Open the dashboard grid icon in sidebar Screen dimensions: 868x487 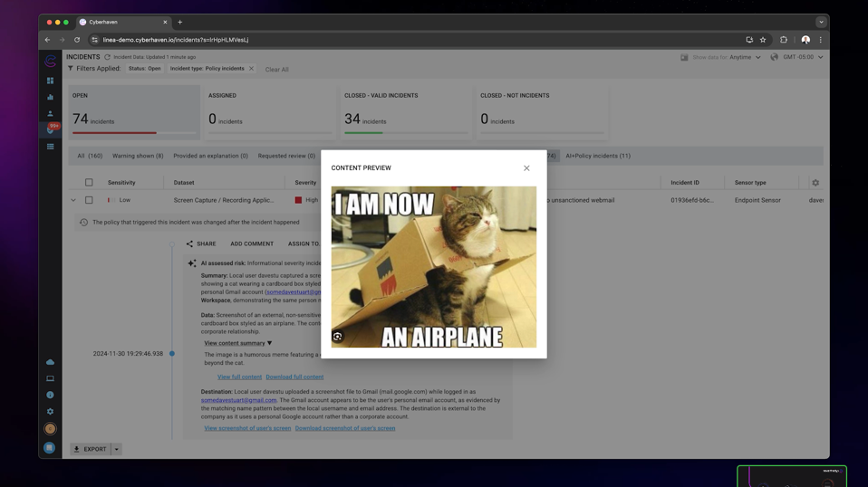(x=51, y=81)
